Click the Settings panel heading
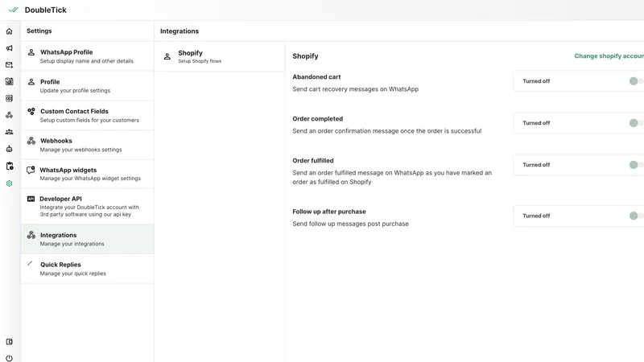The height and width of the screenshot is (362, 644). [x=39, y=31]
